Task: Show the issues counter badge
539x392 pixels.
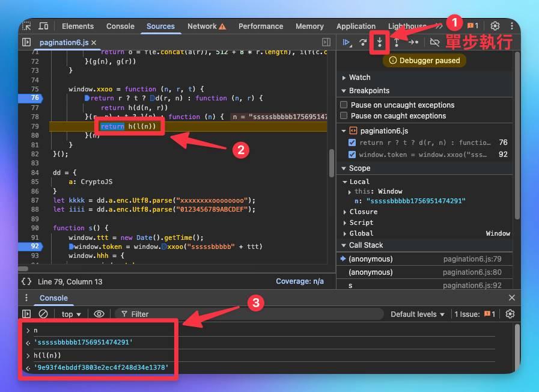Action: (473, 26)
